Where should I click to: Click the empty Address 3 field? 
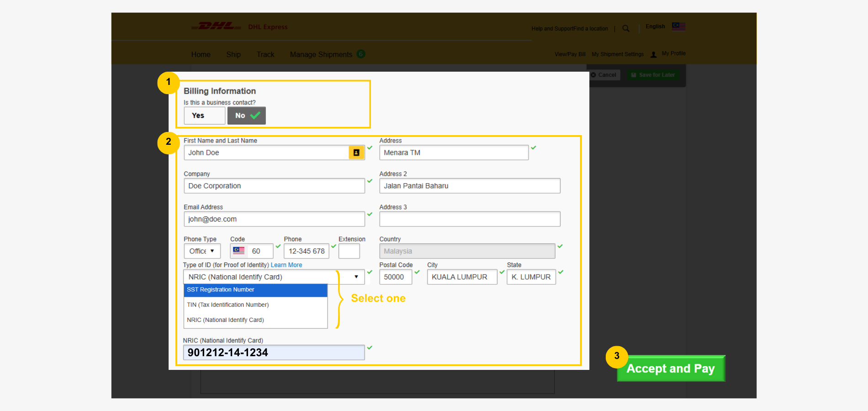[470, 219]
